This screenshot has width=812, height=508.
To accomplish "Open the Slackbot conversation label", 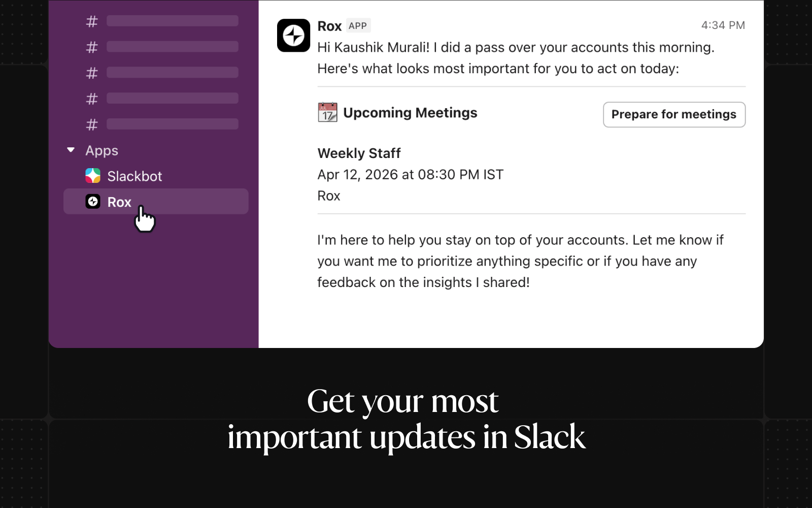I will point(134,176).
